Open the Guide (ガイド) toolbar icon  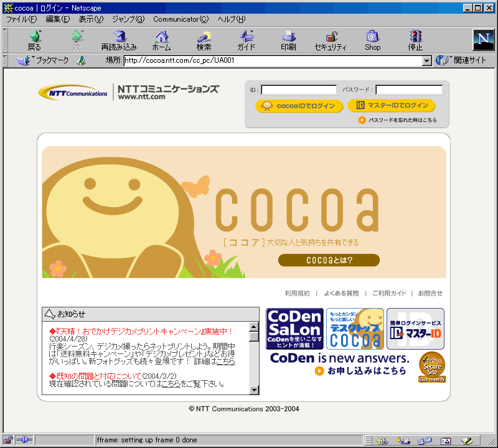click(247, 40)
